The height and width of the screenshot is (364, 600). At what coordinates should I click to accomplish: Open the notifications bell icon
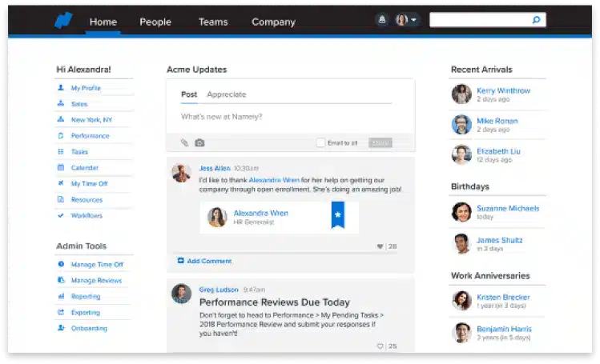tap(382, 21)
